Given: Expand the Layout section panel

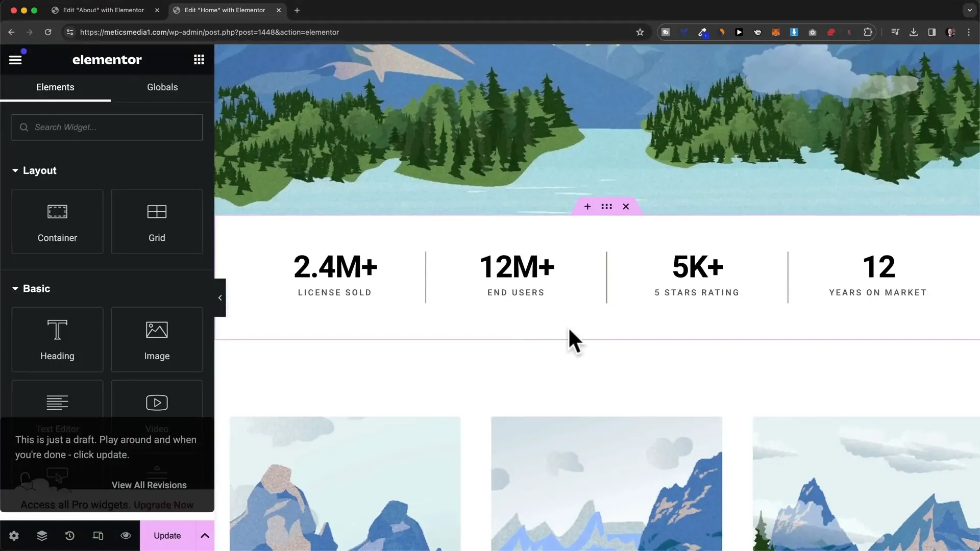Looking at the screenshot, I should tap(15, 170).
